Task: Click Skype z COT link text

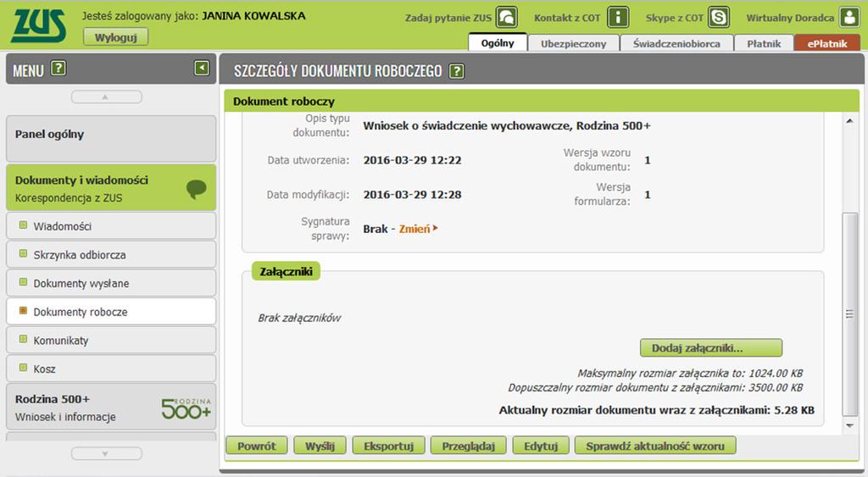Action: pos(674,18)
